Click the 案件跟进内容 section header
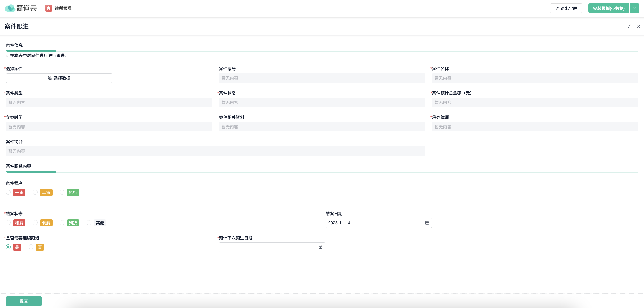Image resolution: width=644 pixels, height=308 pixels. click(x=18, y=166)
